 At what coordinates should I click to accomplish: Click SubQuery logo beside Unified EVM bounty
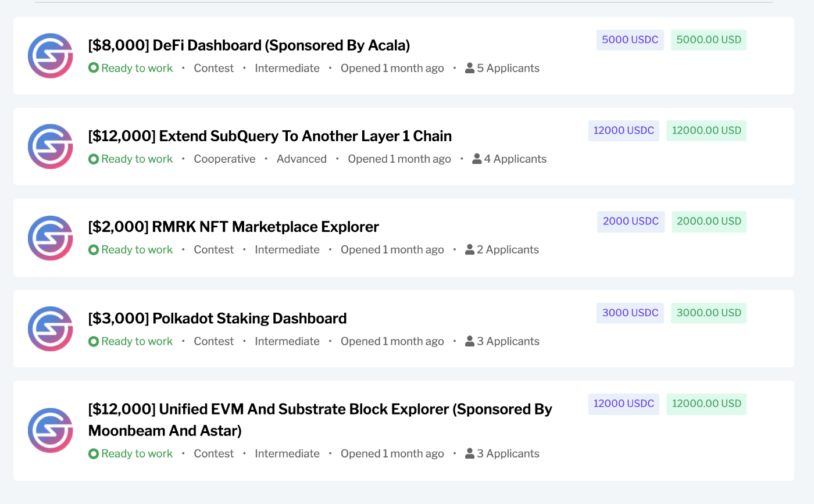click(51, 431)
